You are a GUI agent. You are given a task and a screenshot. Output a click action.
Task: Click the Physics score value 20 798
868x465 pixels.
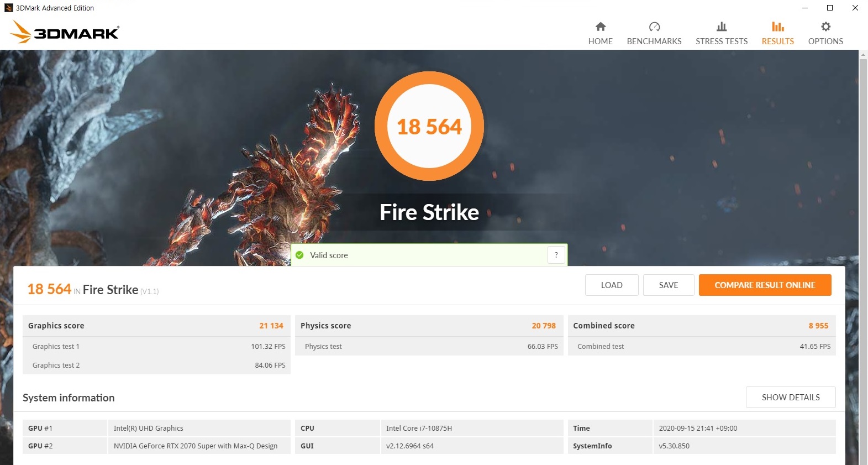tap(544, 326)
